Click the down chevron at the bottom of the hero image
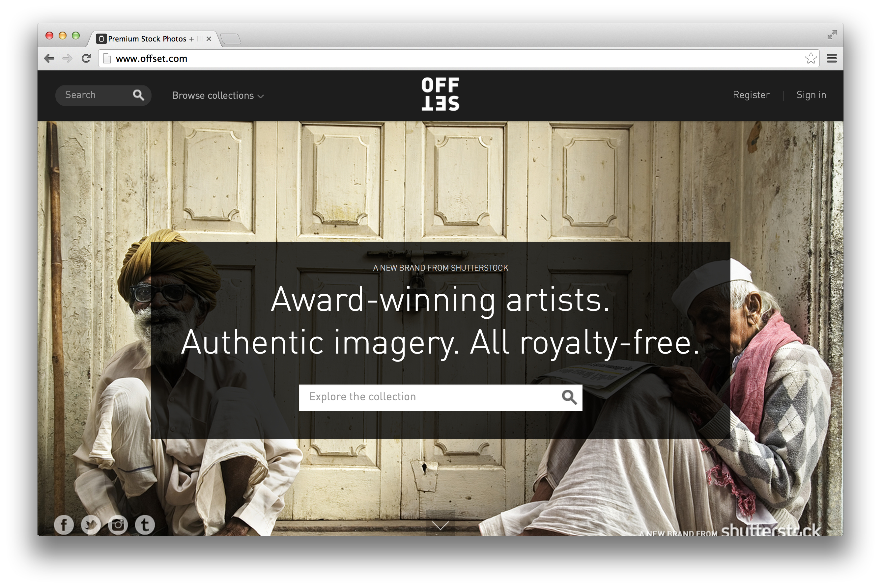This screenshot has height=588, width=881. coord(440,525)
